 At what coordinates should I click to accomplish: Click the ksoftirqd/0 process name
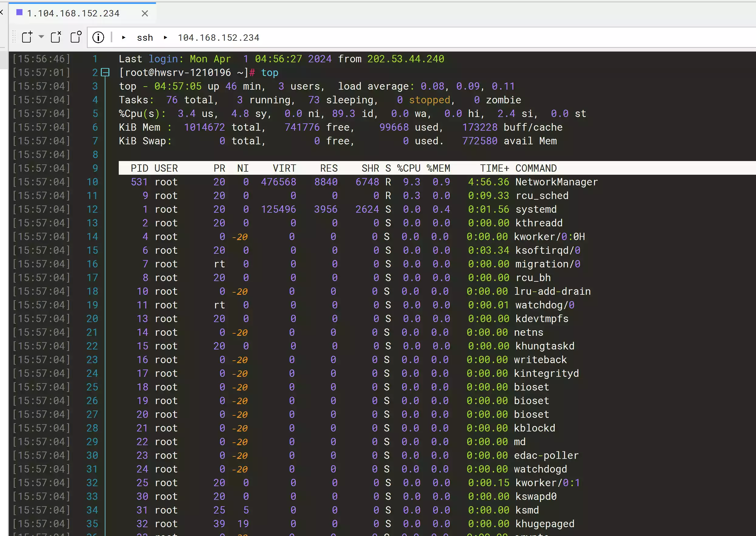click(x=548, y=250)
